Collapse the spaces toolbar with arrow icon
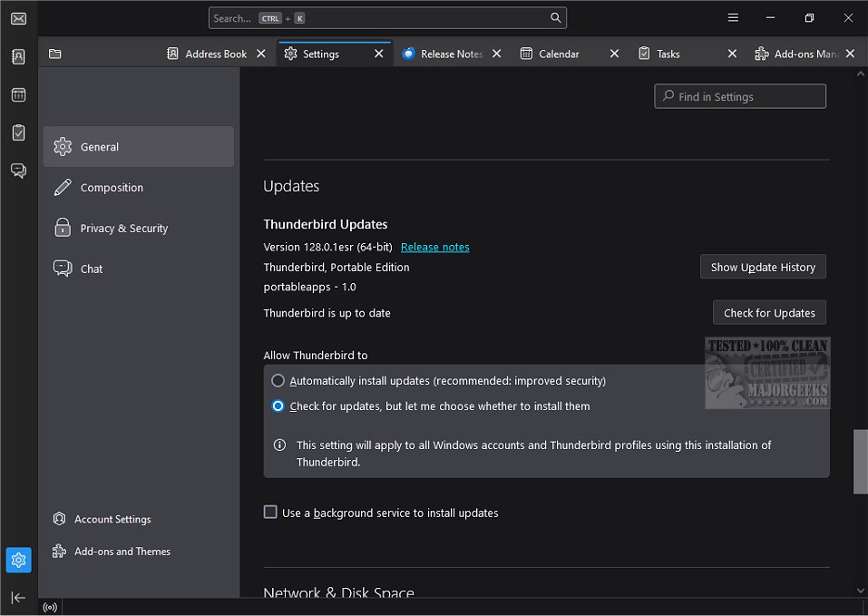 [18, 597]
